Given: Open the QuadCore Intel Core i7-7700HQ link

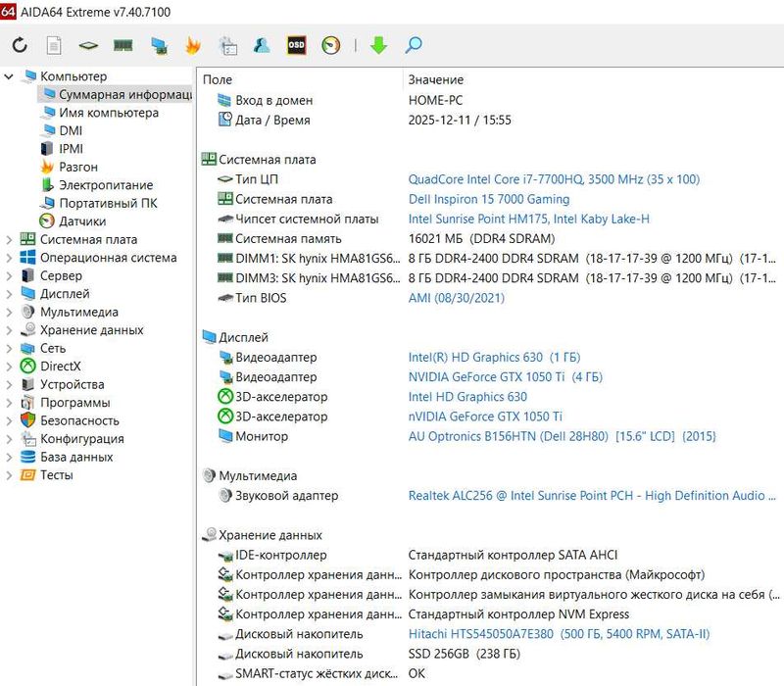Looking at the screenshot, I should 554,179.
